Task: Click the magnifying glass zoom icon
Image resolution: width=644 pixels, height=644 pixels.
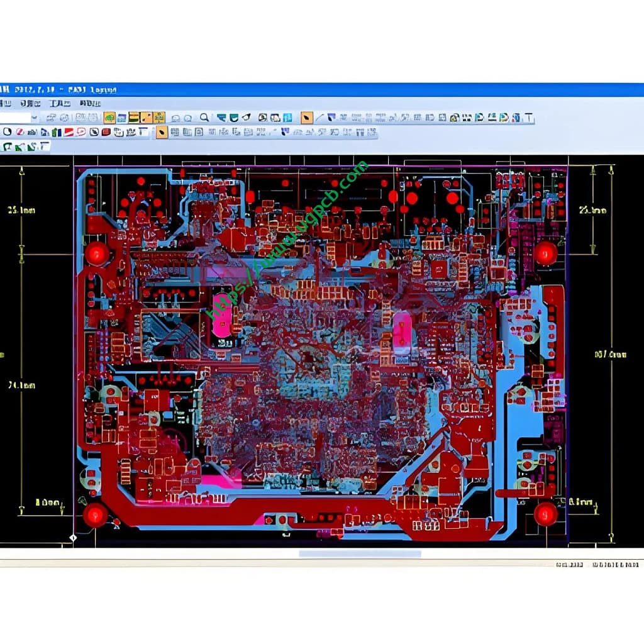Action: point(204,118)
